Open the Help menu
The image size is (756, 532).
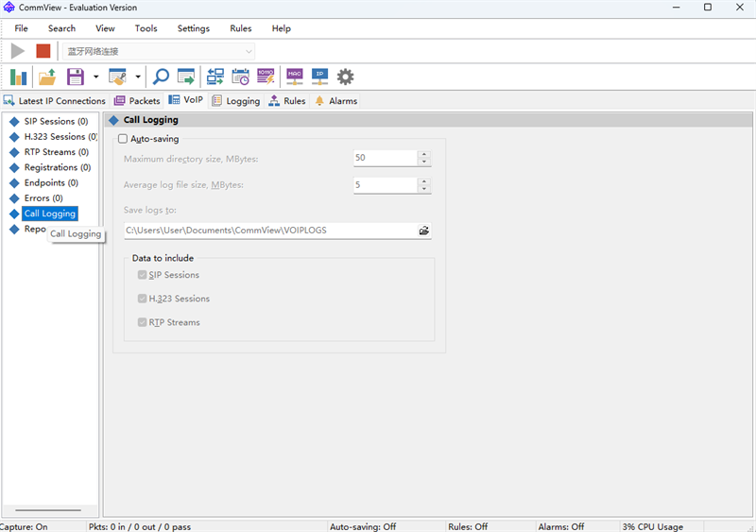pos(281,28)
